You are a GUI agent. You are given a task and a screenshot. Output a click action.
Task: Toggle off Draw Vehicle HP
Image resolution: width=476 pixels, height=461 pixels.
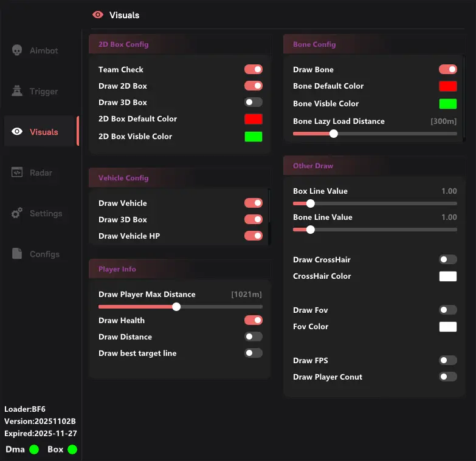click(254, 236)
